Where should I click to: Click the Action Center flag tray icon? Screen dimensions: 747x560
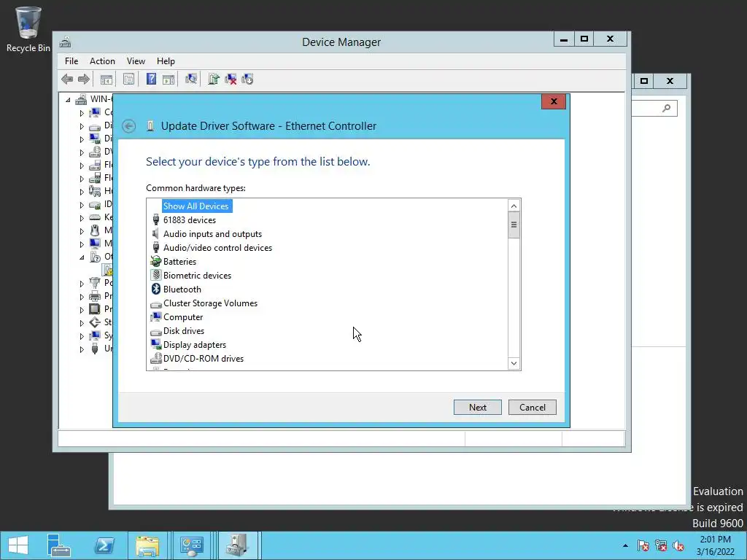coord(643,545)
